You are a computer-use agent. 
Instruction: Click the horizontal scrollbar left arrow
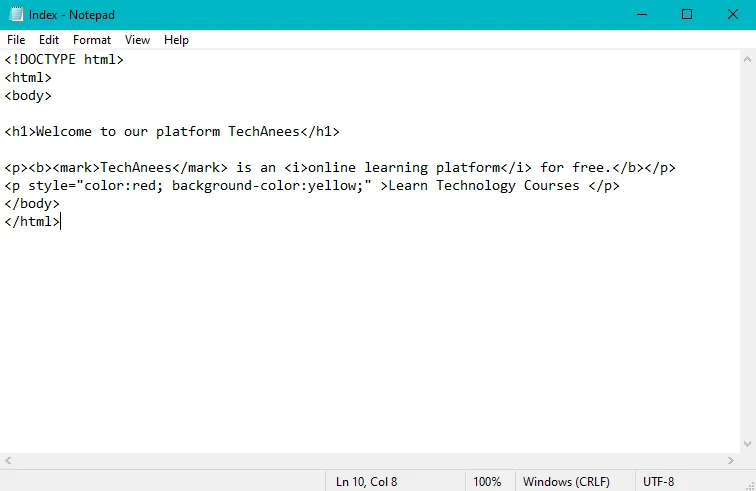(x=8, y=461)
